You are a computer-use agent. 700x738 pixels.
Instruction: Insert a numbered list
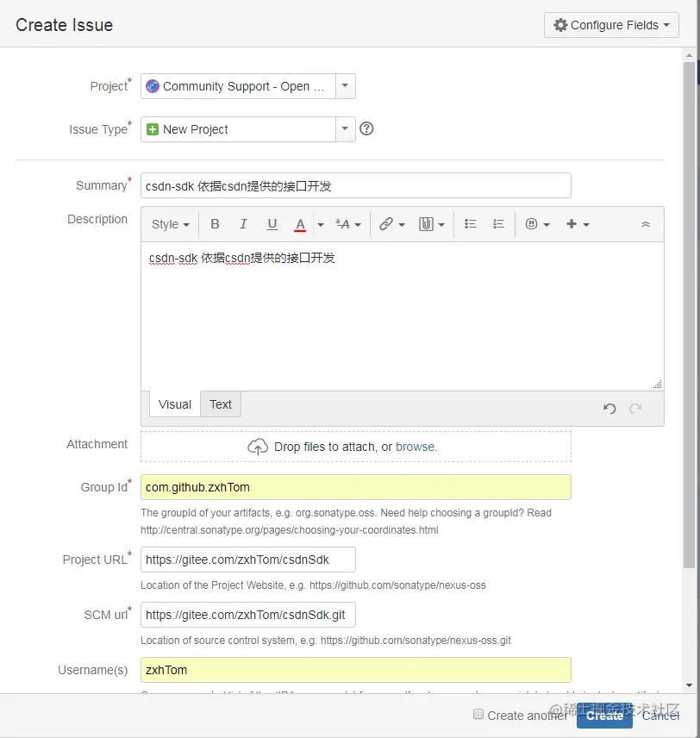point(498,224)
